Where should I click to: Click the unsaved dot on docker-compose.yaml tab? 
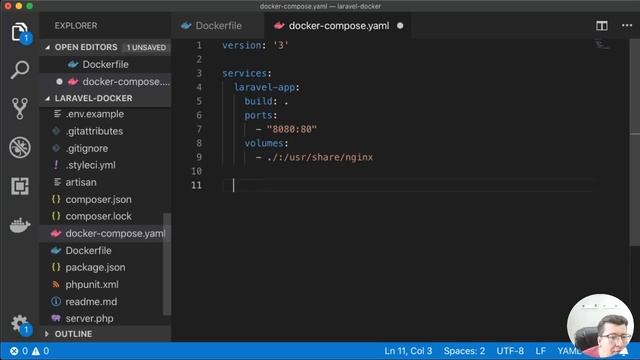coord(400,26)
